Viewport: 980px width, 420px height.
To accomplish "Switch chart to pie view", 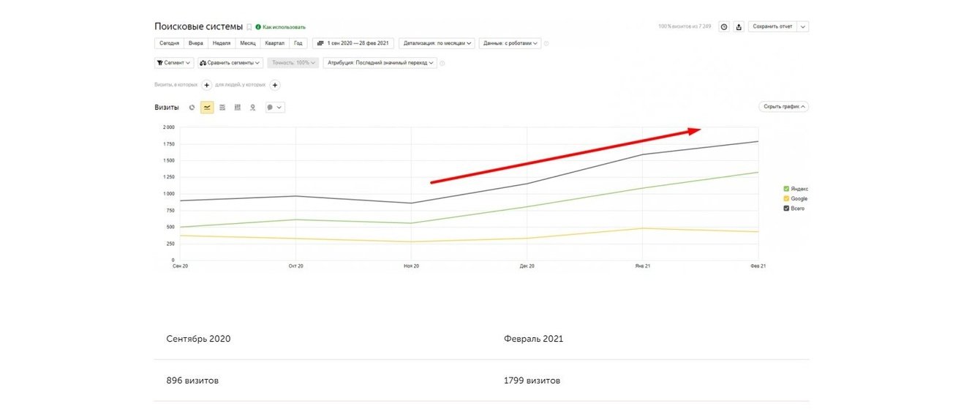I will (x=192, y=107).
